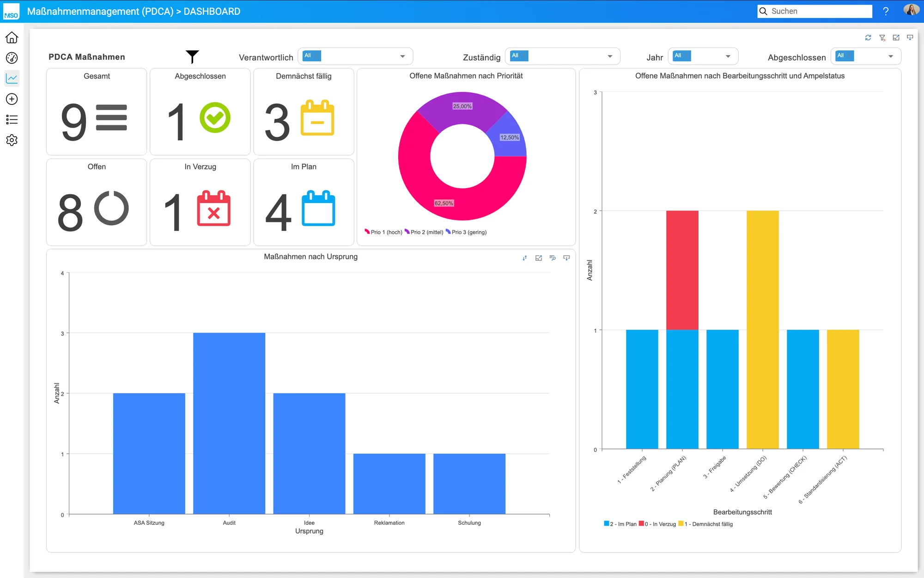Open the Zuständig dropdown
Viewport: 924px width, 578px height.
click(x=563, y=56)
